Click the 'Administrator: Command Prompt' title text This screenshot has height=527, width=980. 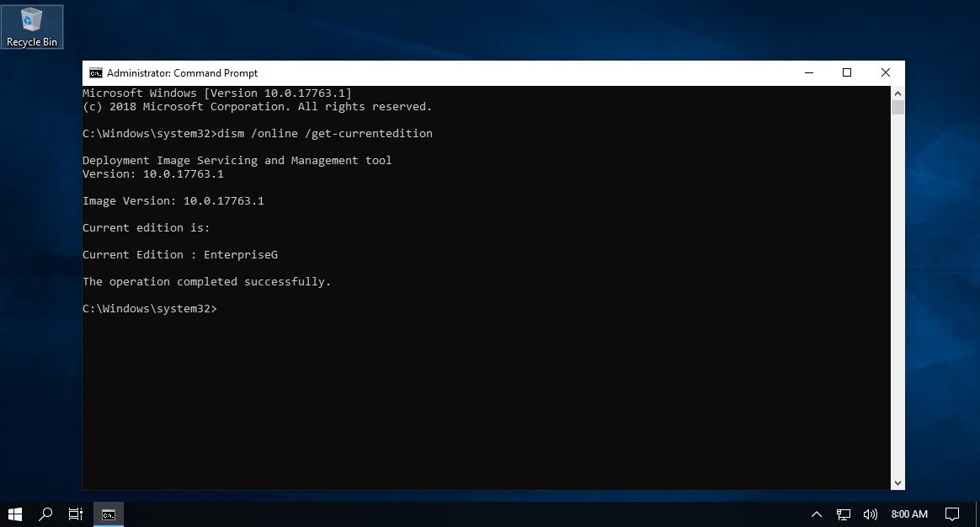(x=182, y=73)
